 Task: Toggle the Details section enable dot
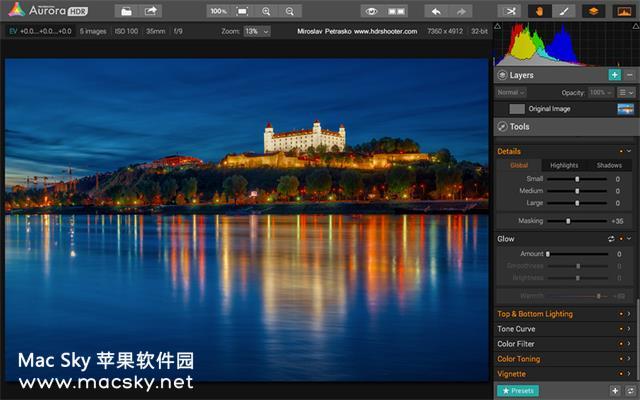coord(621,151)
